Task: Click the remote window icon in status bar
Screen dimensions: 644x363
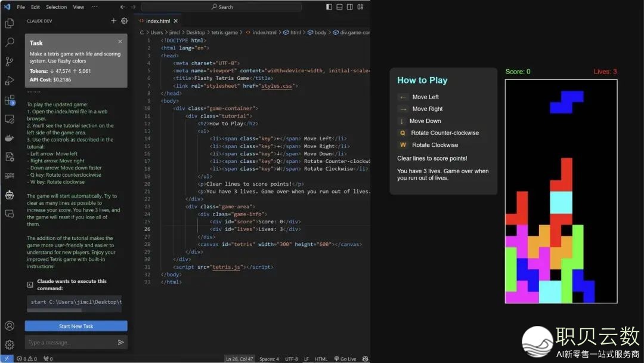Action: pos(7,358)
